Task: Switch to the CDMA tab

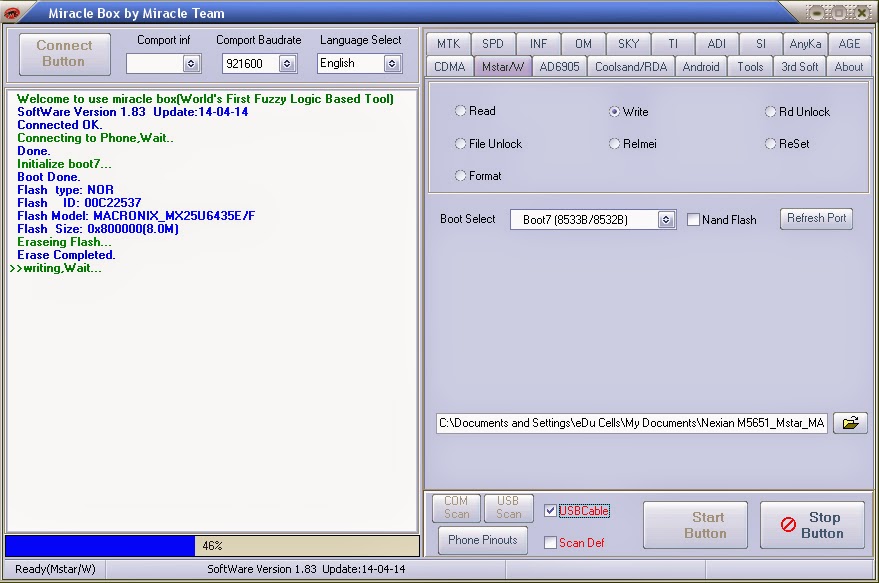Action: (450, 67)
